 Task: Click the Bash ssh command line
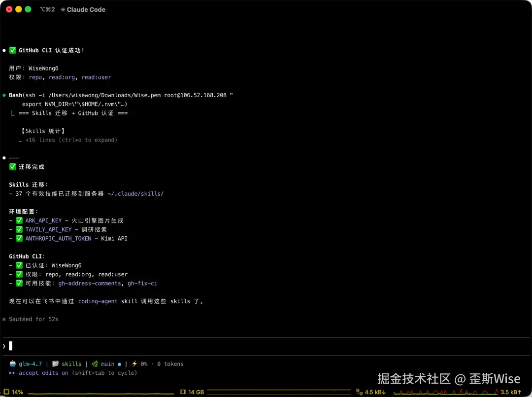[x=121, y=95]
